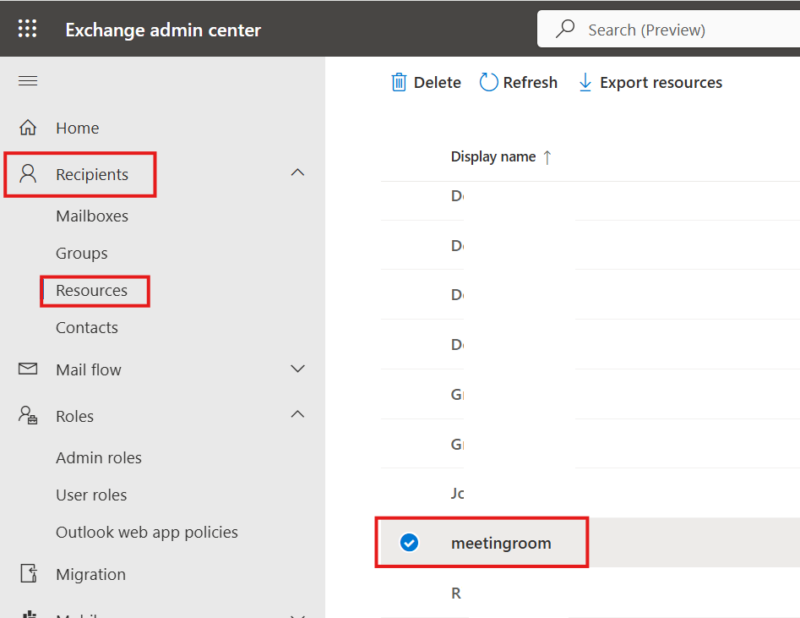Uncheck the meetingroom resource row
This screenshot has width=800, height=618.
tap(410, 542)
